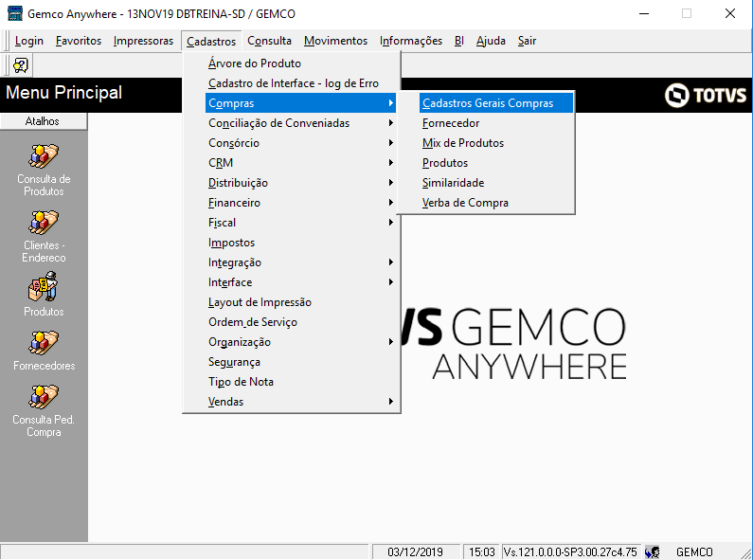Open the Impressoras menu
The width and height of the screenshot is (753, 560).
click(x=143, y=41)
